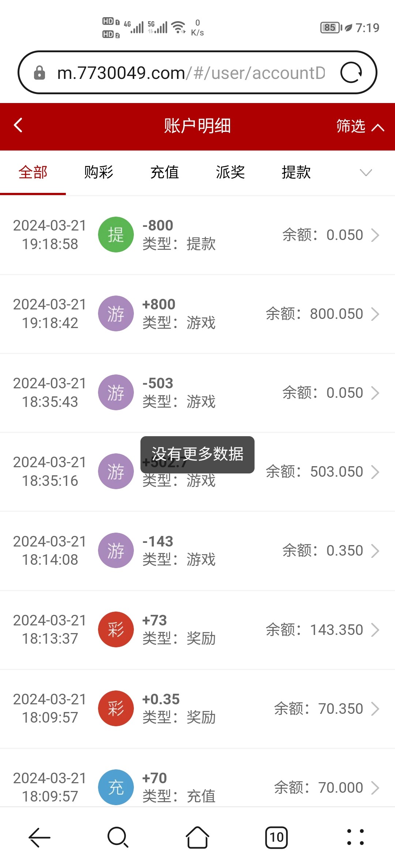Open the browser tabs counter showing 10

(x=276, y=837)
